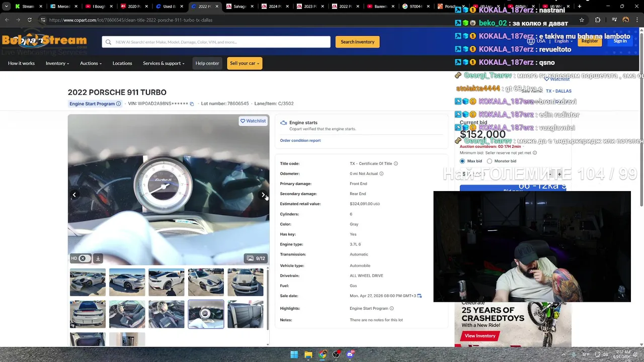Reload the page in the browser
Image resolution: width=644 pixels, height=362 pixels.
30,20
